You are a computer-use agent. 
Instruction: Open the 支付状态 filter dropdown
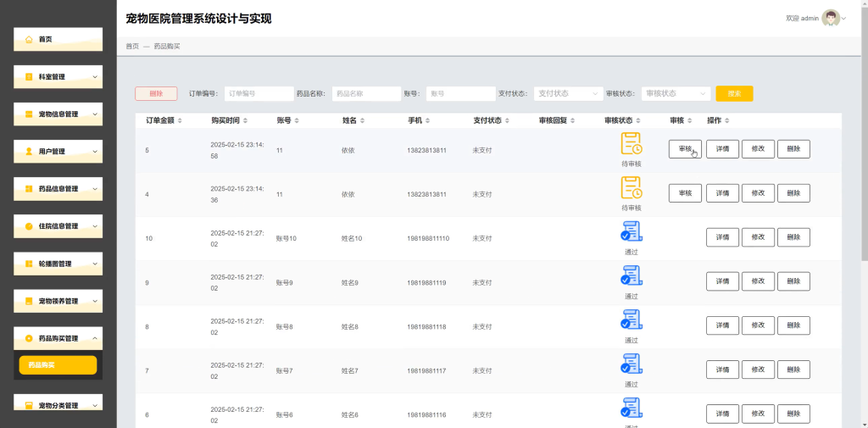(569, 93)
